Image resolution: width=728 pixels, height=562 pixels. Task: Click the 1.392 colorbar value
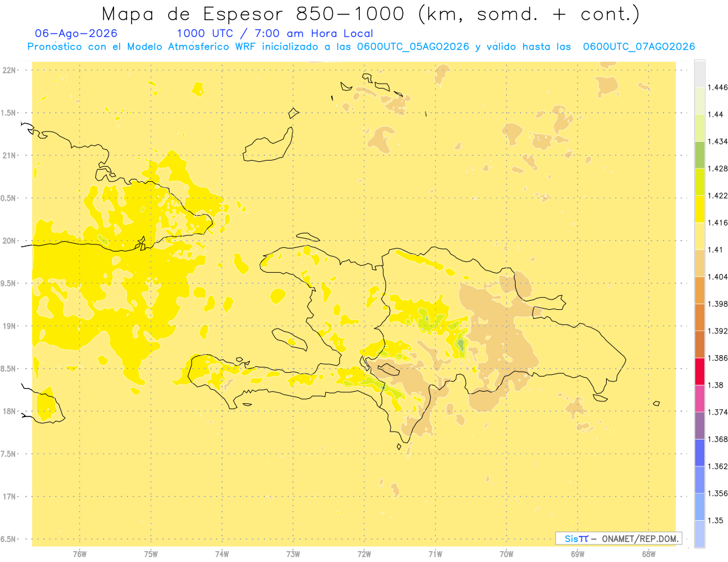click(x=718, y=331)
